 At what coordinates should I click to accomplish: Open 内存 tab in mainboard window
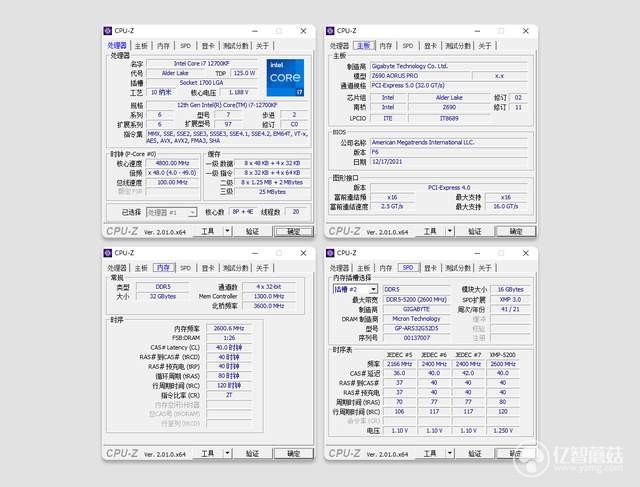point(386,46)
